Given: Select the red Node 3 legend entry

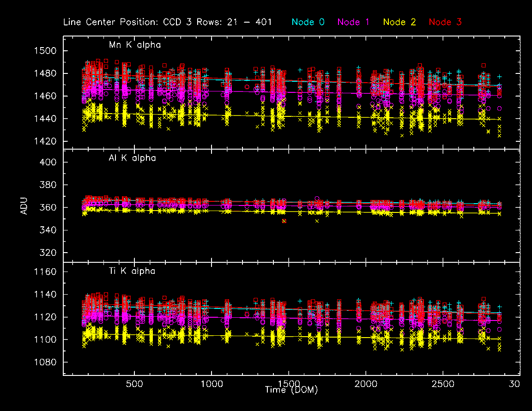Looking at the screenshot, I should click(445, 22).
